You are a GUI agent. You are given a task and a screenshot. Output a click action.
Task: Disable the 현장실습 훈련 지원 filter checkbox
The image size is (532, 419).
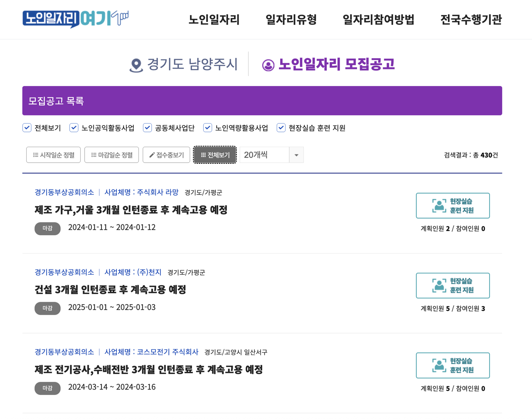point(281,128)
